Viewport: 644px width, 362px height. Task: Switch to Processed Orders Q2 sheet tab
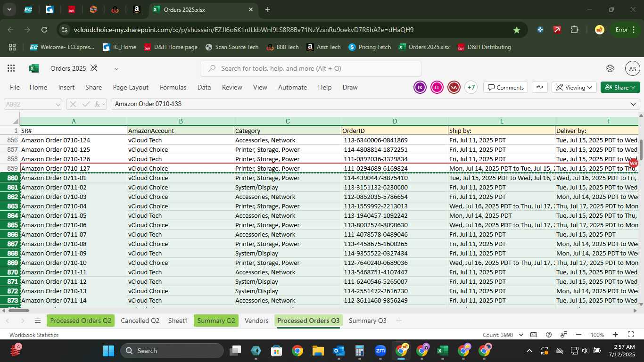[81, 321]
